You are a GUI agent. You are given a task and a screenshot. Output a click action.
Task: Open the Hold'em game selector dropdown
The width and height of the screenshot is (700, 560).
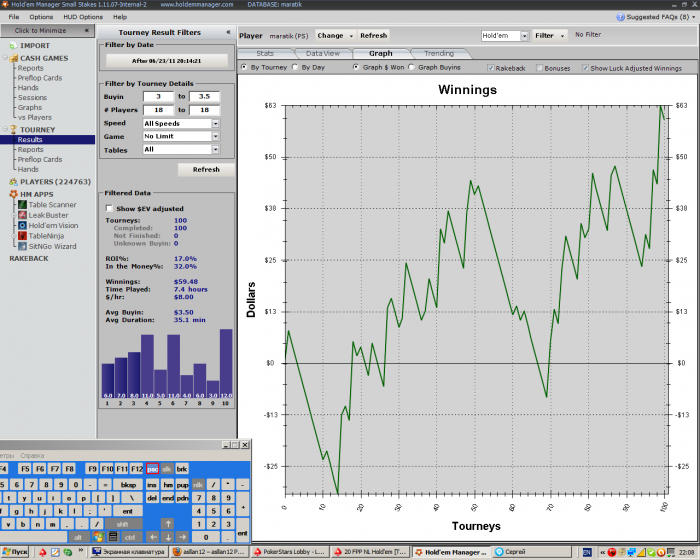click(522, 35)
